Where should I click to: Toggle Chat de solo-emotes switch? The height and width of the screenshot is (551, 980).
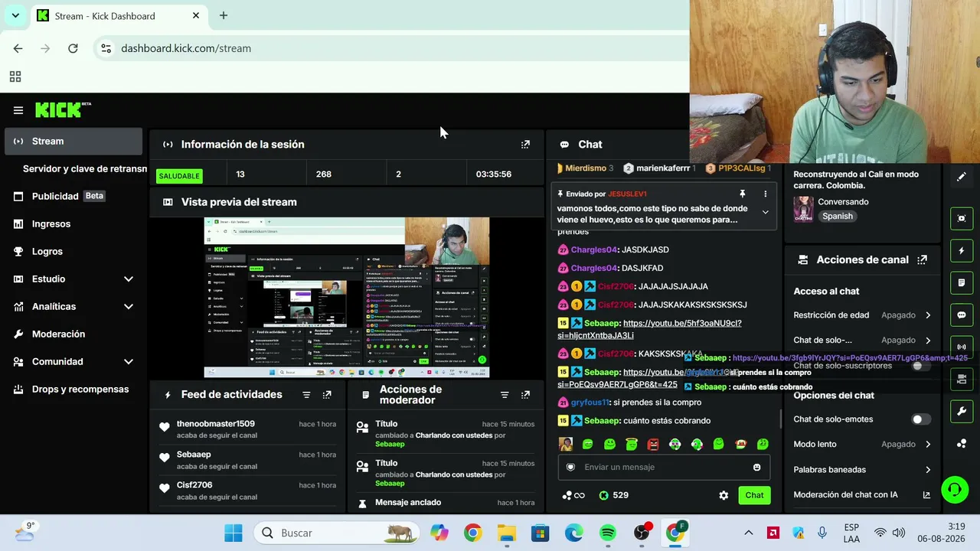coord(921,419)
